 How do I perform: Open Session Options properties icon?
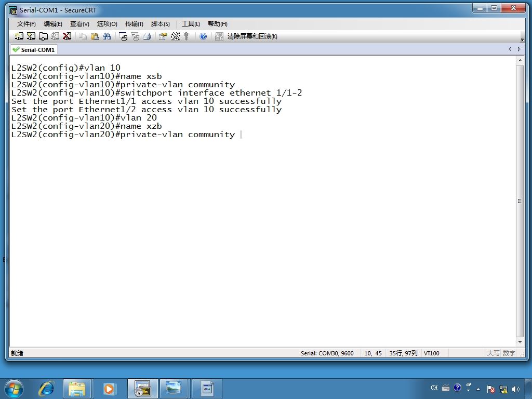[163, 36]
